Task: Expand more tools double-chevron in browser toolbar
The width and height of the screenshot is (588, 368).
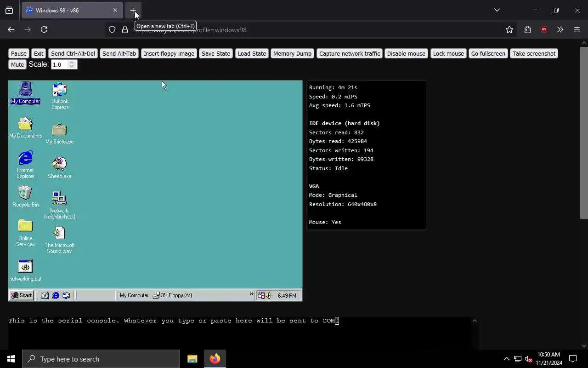Action: [560, 29]
